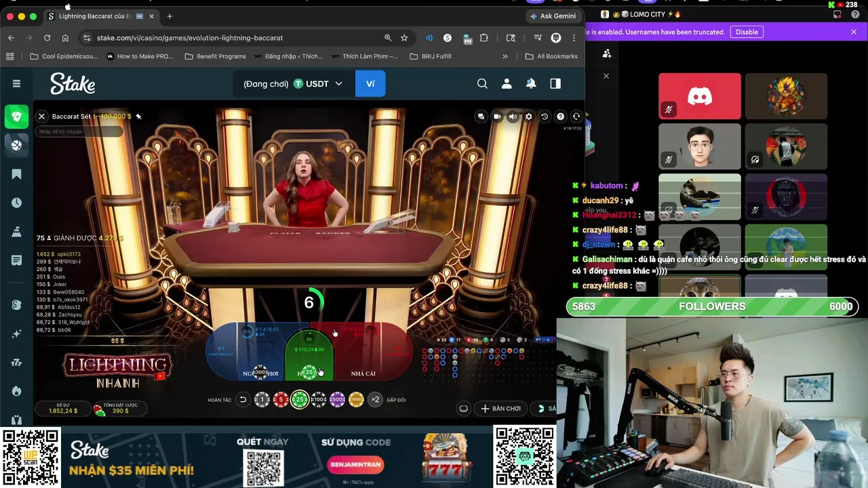This screenshot has width=868, height=488.
Task: Open the USDT currency dropdown
Action: tap(317, 83)
